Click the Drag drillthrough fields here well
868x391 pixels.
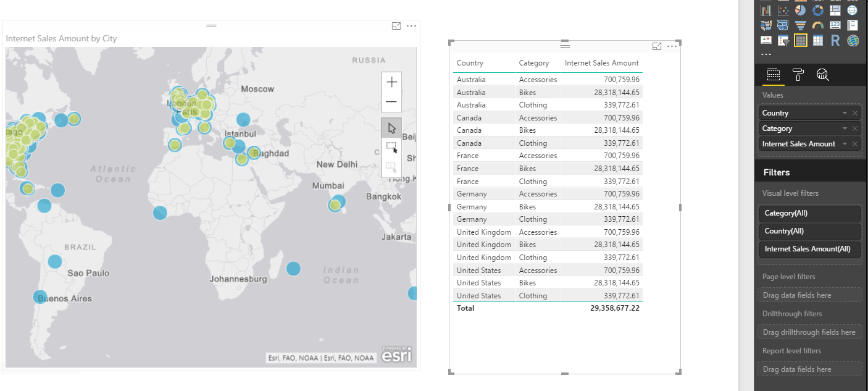pos(810,332)
